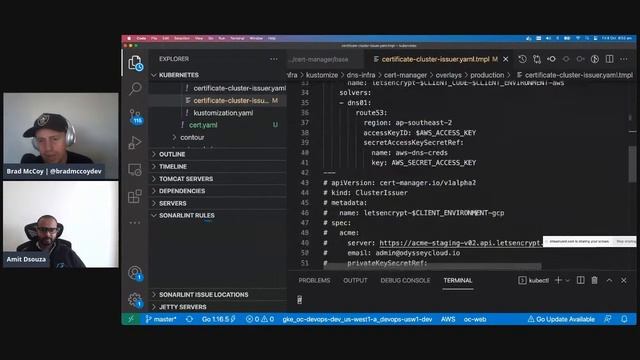Screen dimensions: 640x360
Task: Expand SONARLINT ISSUE LOCATIONS section
Action: 218,295
